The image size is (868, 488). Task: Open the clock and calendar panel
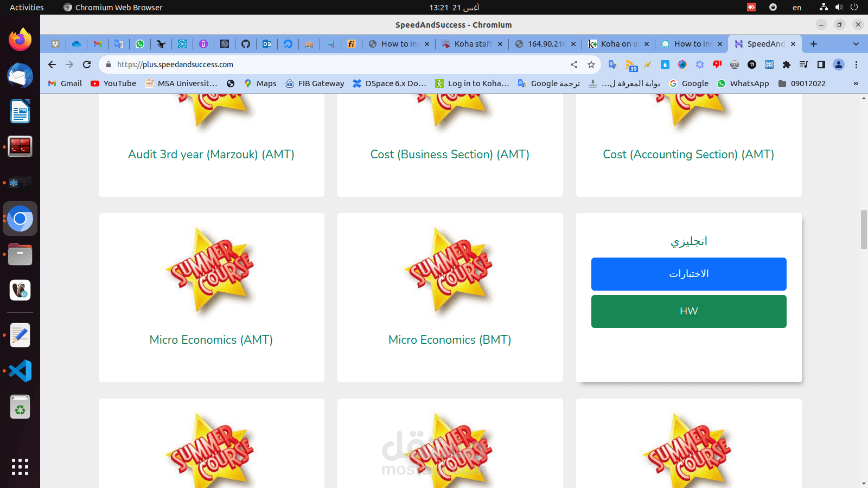[x=454, y=8]
